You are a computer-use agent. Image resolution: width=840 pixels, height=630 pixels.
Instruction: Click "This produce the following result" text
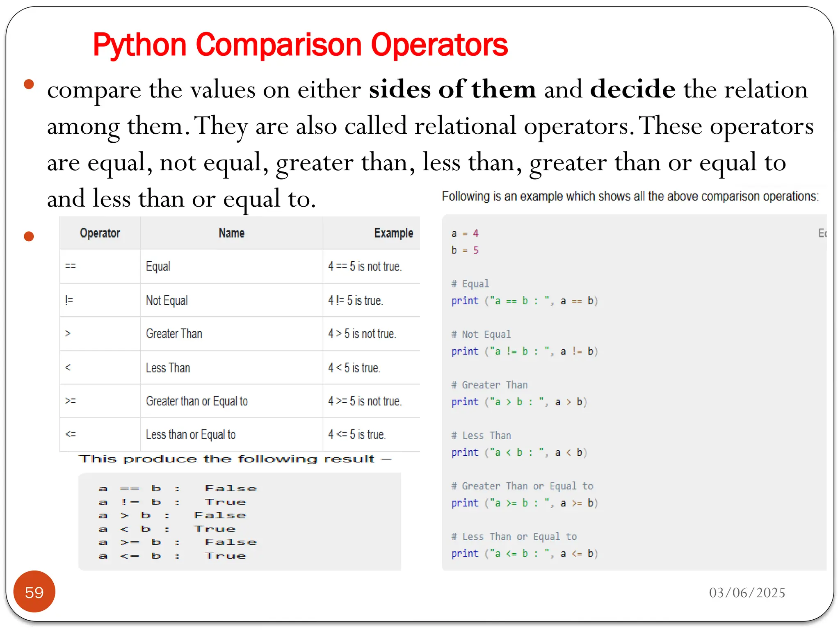(235, 459)
